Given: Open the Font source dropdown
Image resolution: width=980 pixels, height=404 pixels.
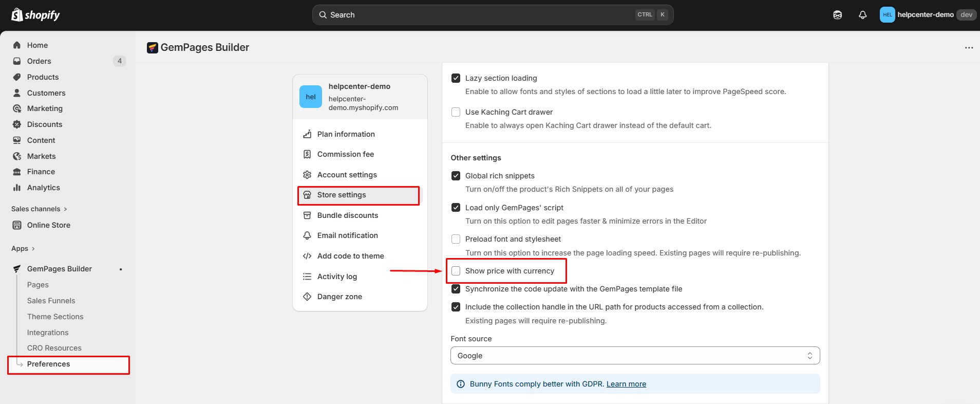Looking at the screenshot, I should coord(635,356).
